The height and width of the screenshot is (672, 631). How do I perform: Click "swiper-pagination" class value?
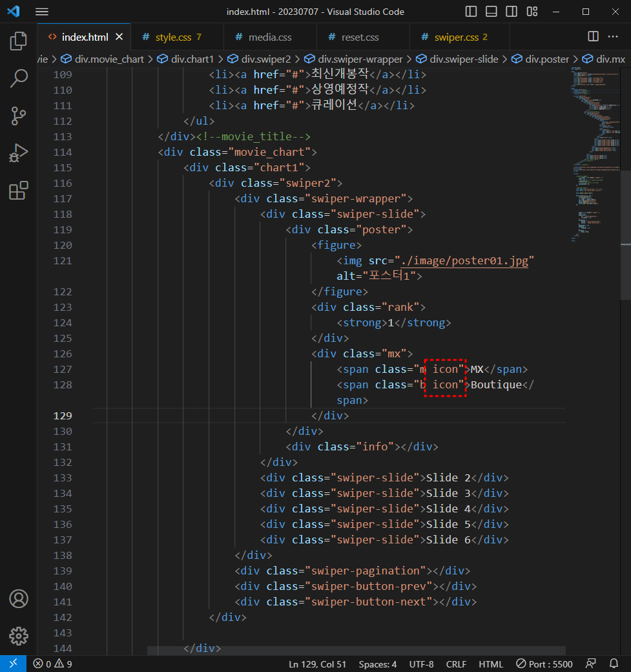pyautogui.click(x=365, y=571)
